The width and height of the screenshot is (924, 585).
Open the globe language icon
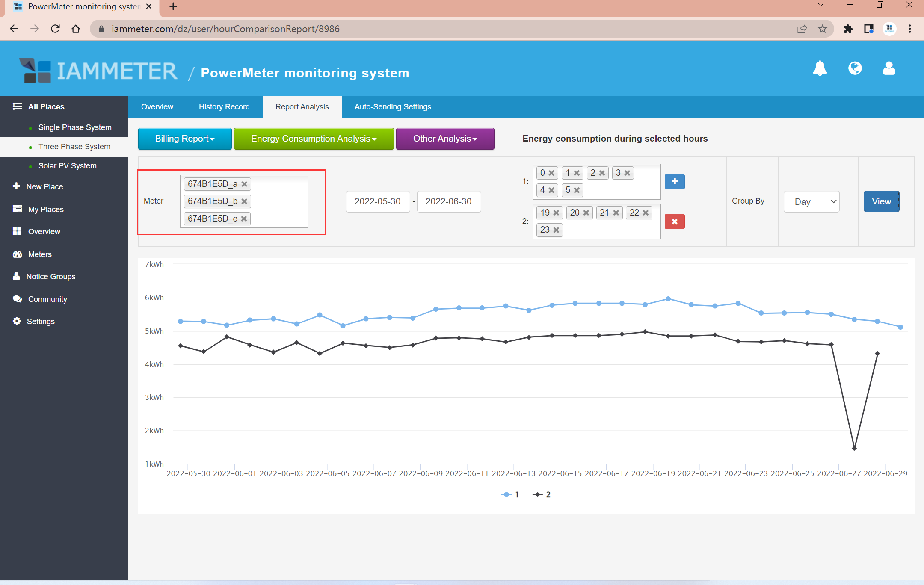855,68
